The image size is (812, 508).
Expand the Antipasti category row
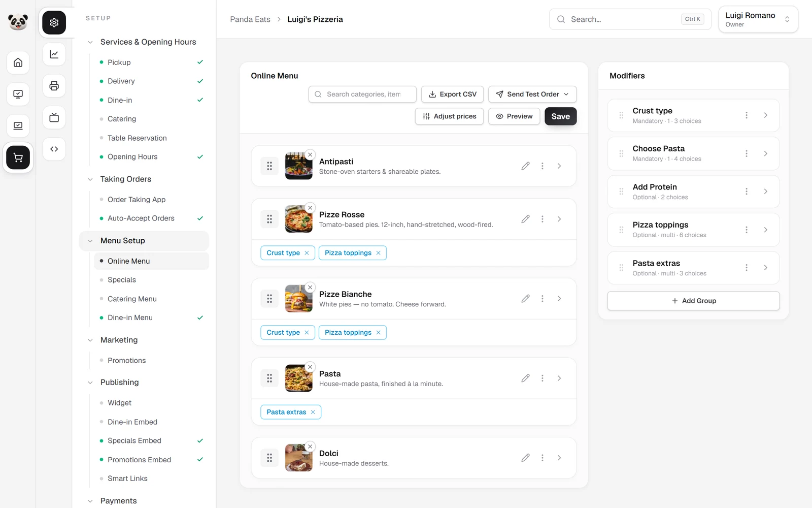click(559, 166)
